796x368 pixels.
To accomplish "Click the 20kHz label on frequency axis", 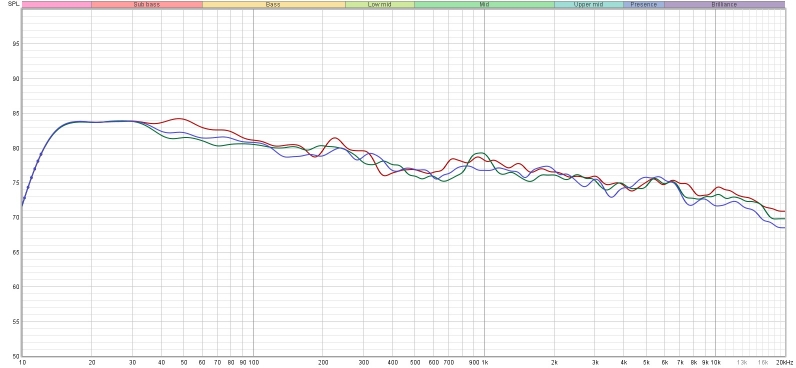I will [x=785, y=362].
